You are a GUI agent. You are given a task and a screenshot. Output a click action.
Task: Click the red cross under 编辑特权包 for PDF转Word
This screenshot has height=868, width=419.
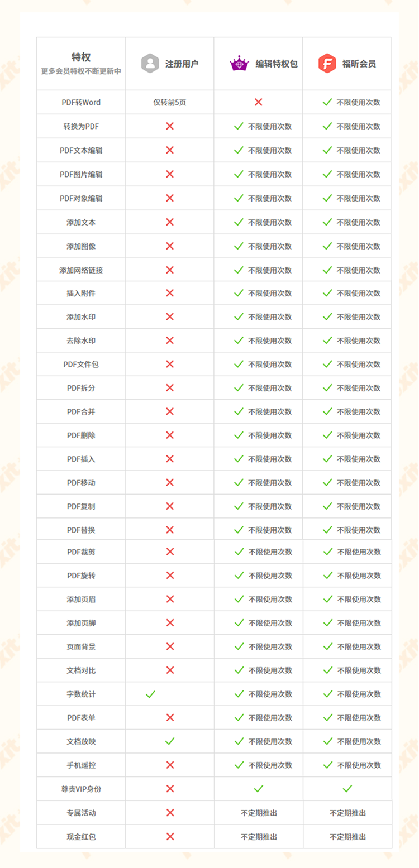pyautogui.click(x=258, y=102)
